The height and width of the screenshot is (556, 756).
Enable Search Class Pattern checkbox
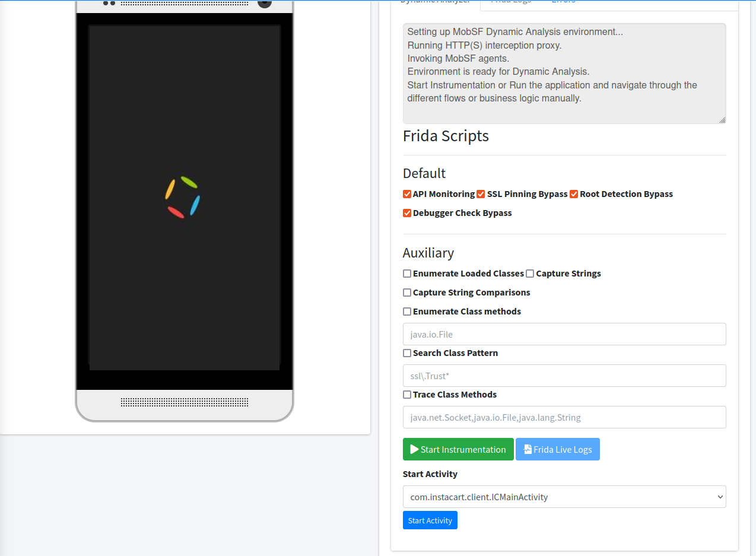coord(407,353)
